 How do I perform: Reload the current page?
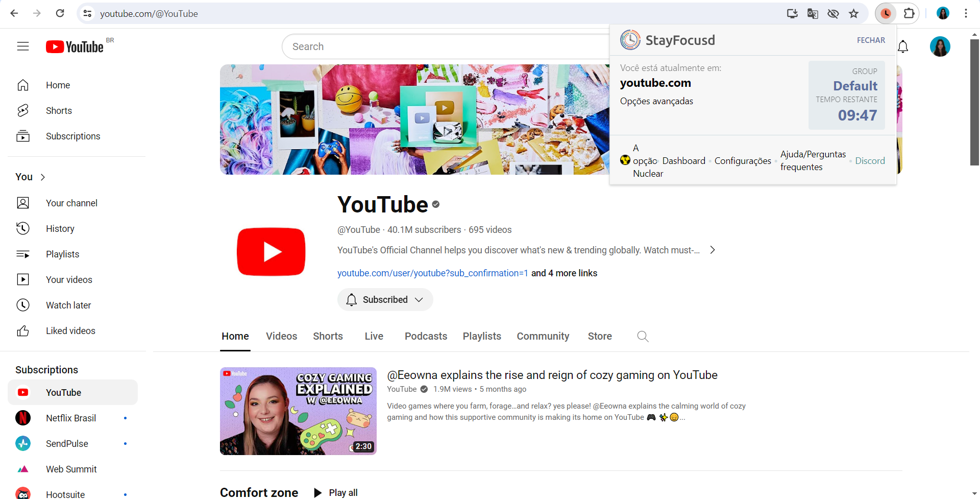(x=60, y=13)
